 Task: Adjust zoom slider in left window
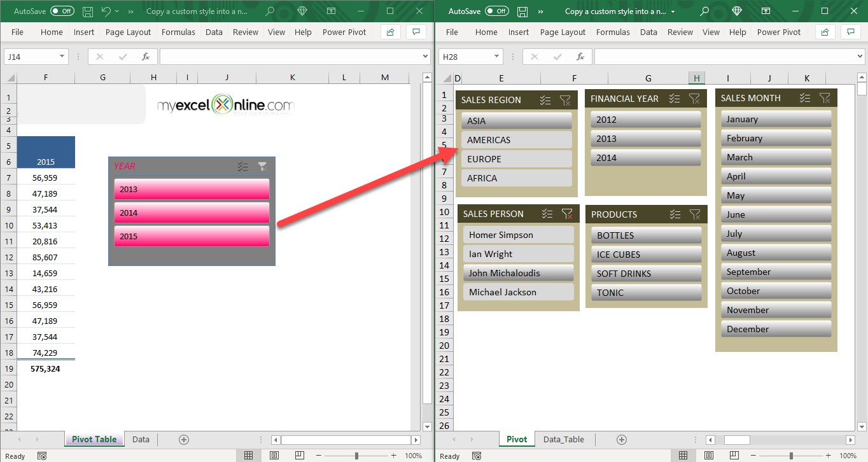pyautogui.click(x=356, y=456)
